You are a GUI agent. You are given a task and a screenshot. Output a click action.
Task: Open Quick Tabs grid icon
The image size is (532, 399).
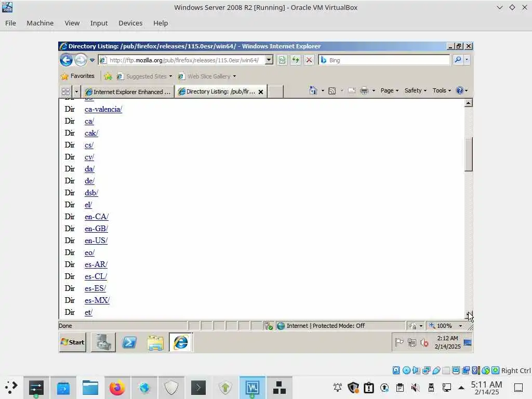pos(66,91)
